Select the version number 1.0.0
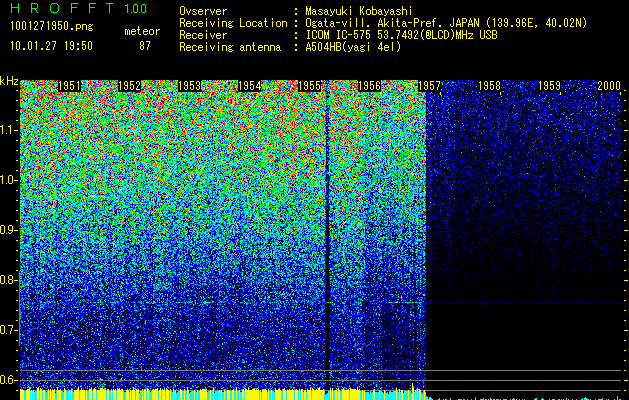629x400 pixels. coord(135,8)
